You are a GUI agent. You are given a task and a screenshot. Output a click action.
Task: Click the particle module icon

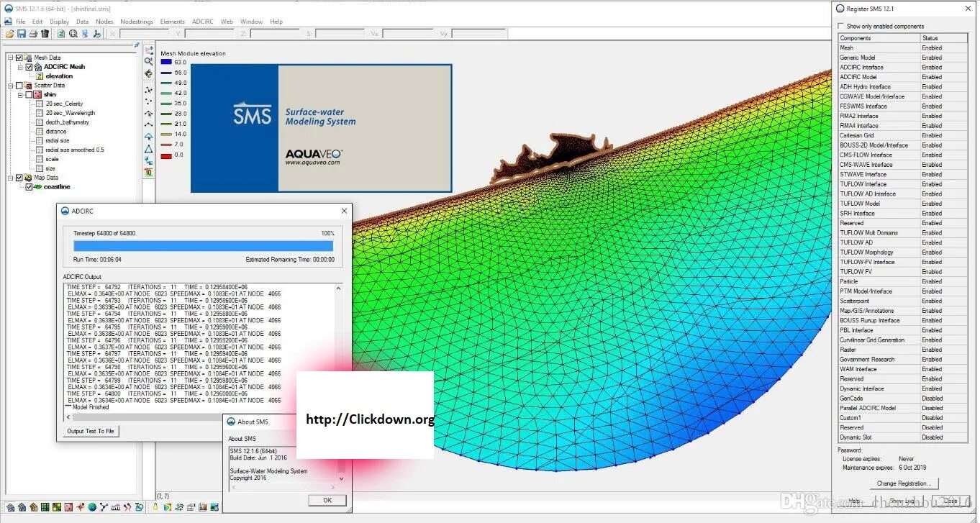click(x=127, y=507)
